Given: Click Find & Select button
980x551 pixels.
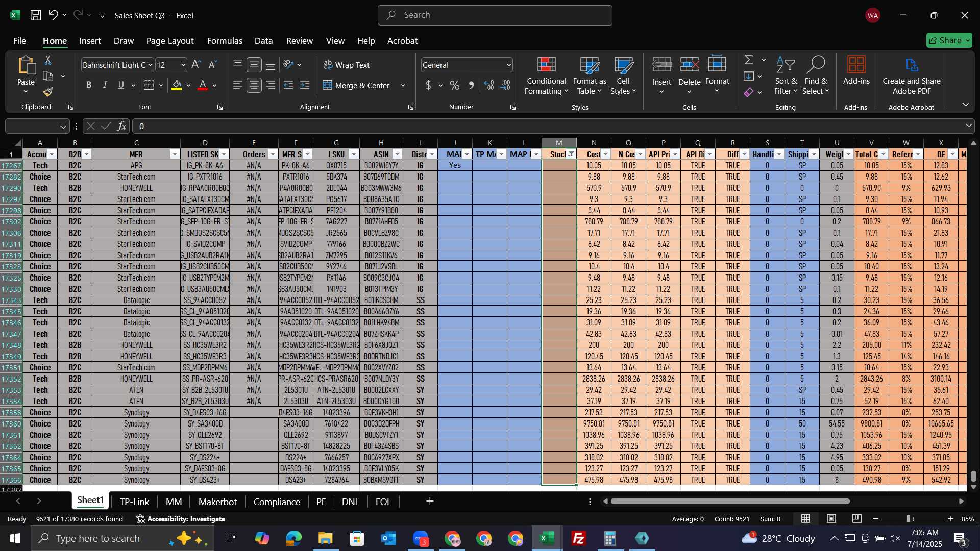Looking at the screenshot, I should click(816, 76).
